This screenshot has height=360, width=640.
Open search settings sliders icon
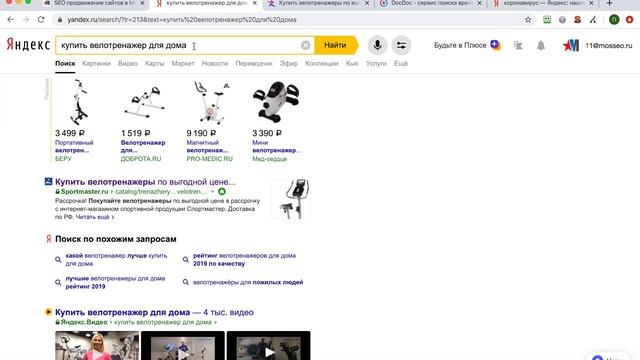[401, 45]
